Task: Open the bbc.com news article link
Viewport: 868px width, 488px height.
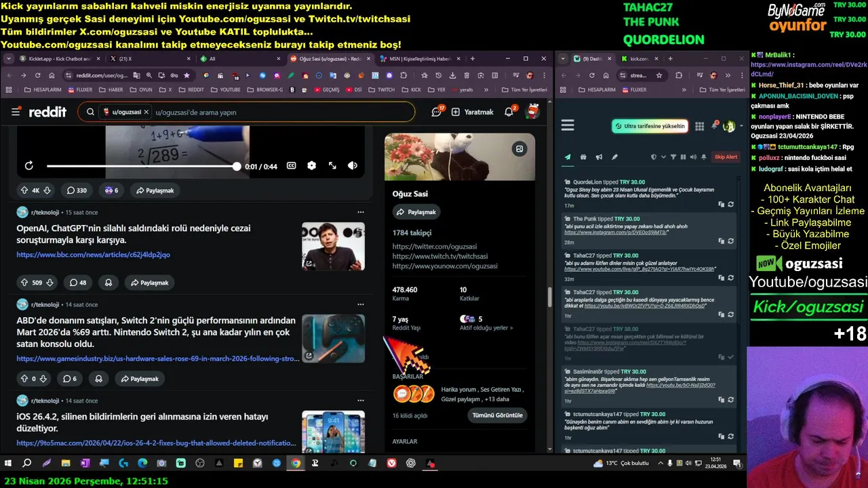Action: point(93,255)
